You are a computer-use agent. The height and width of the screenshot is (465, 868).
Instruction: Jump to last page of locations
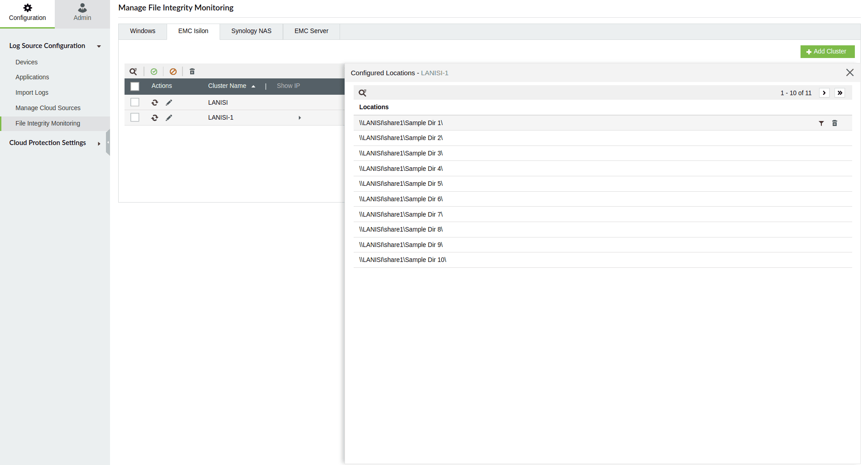[x=840, y=93]
